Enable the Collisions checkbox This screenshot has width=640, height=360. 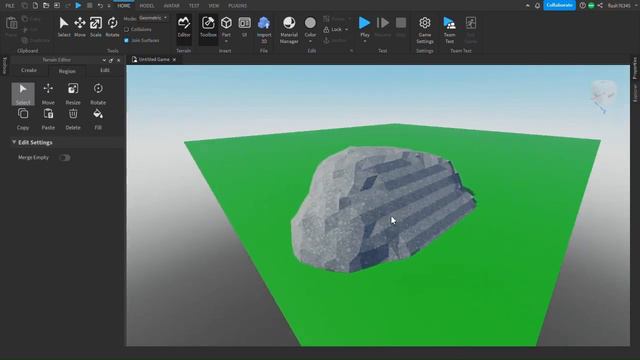[127, 29]
